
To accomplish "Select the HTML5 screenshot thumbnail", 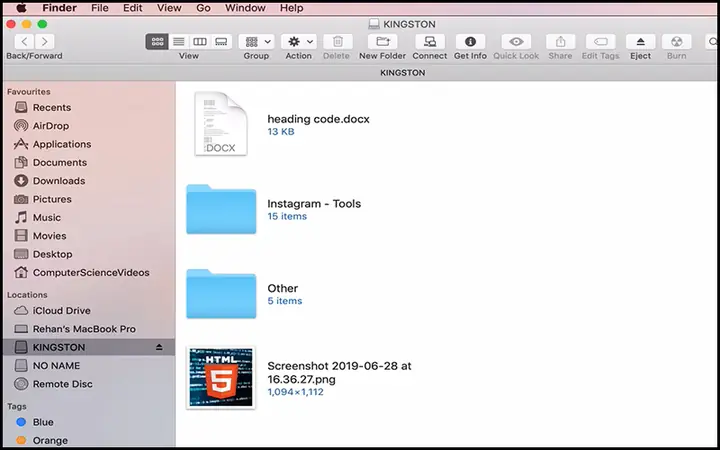I will [x=221, y=377].
